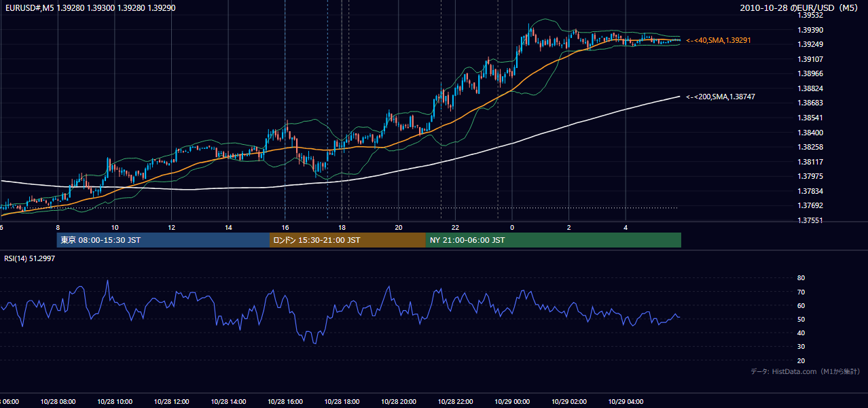Click RSI scale value 20

coord(801,360)
